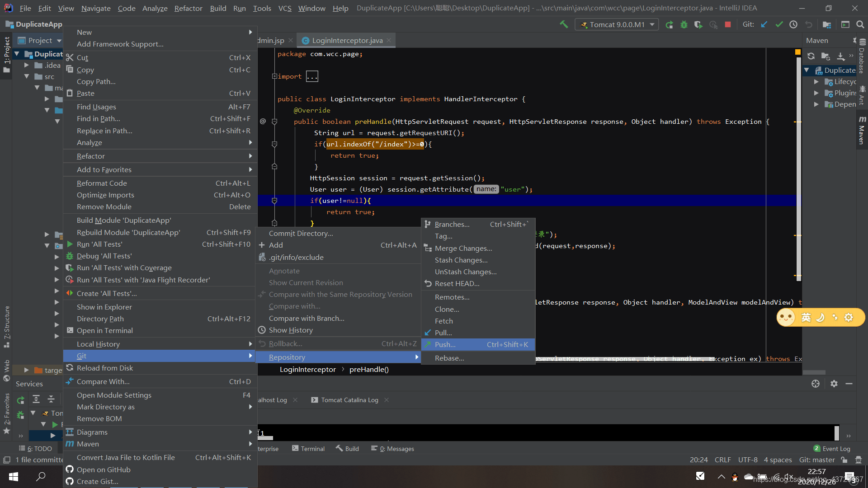Hide the Services panel minus icon
This screenshot has width=868, height=488.
(x=849, y=384)
